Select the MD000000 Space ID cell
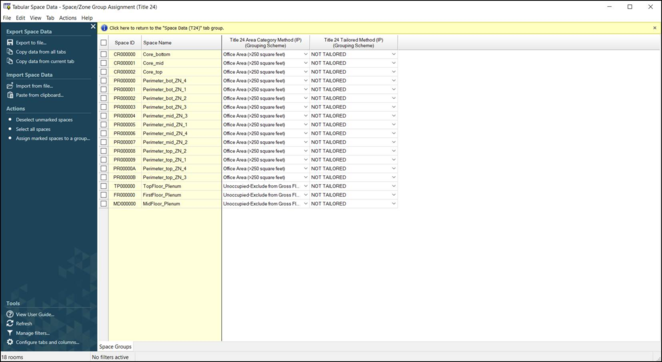The width and height of the screenshot is (662, 362). click(125, 204)
